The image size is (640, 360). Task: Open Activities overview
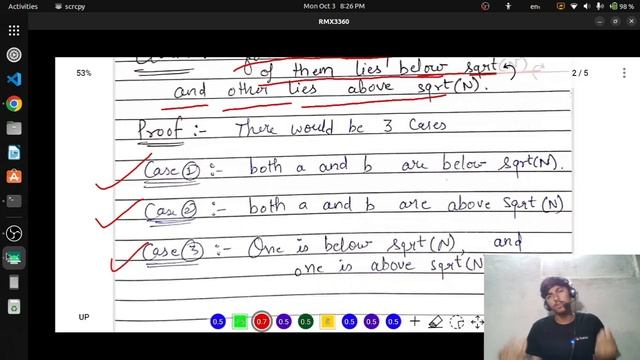(x=23, y=7)
